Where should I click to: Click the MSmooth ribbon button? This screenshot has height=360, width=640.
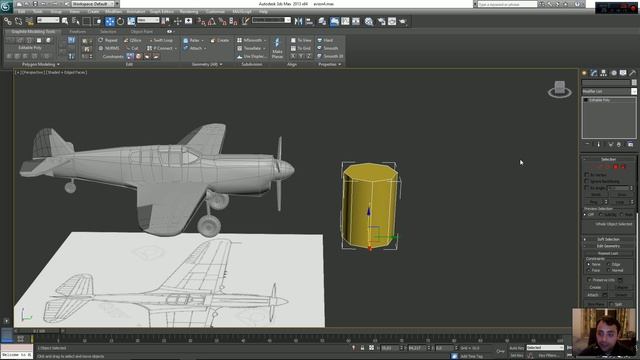pyautogui.click(x=251, y=40)
